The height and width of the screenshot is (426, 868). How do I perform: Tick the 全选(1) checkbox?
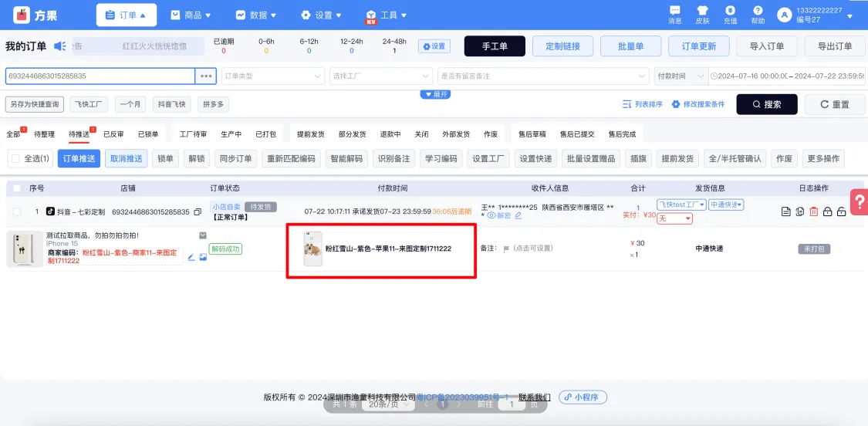[15, 158]
